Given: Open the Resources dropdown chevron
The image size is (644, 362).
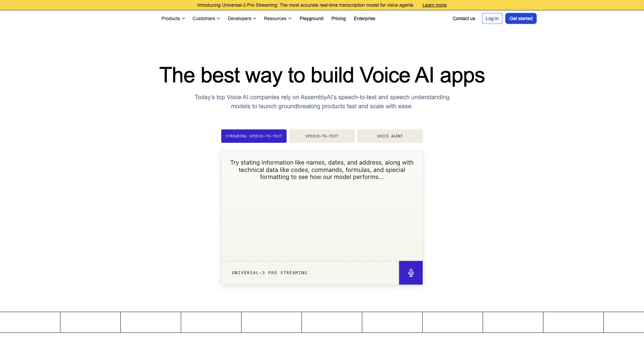Looking at the screenshot, I should tap(290, 19).
